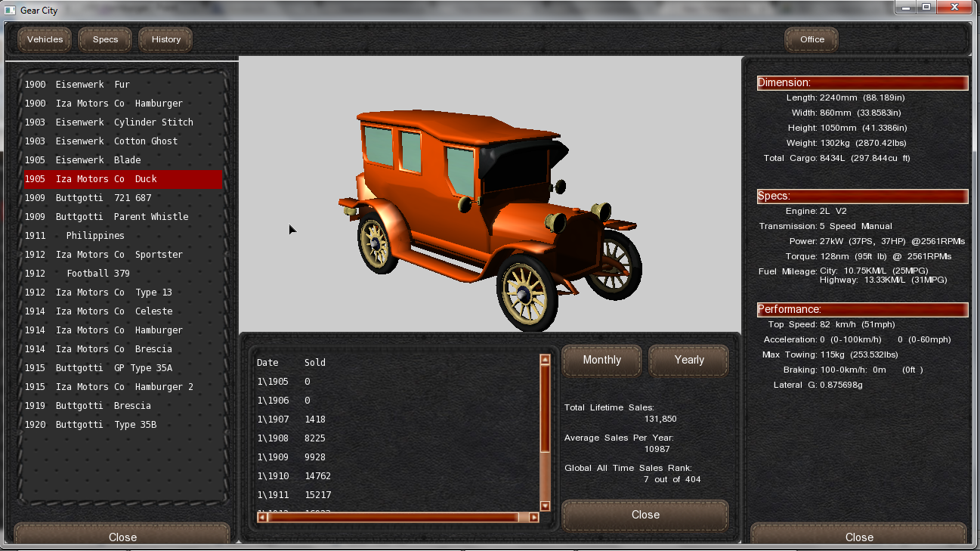
Task: Click the sales list scroll down arrow
Action: (x=545, y=506)
